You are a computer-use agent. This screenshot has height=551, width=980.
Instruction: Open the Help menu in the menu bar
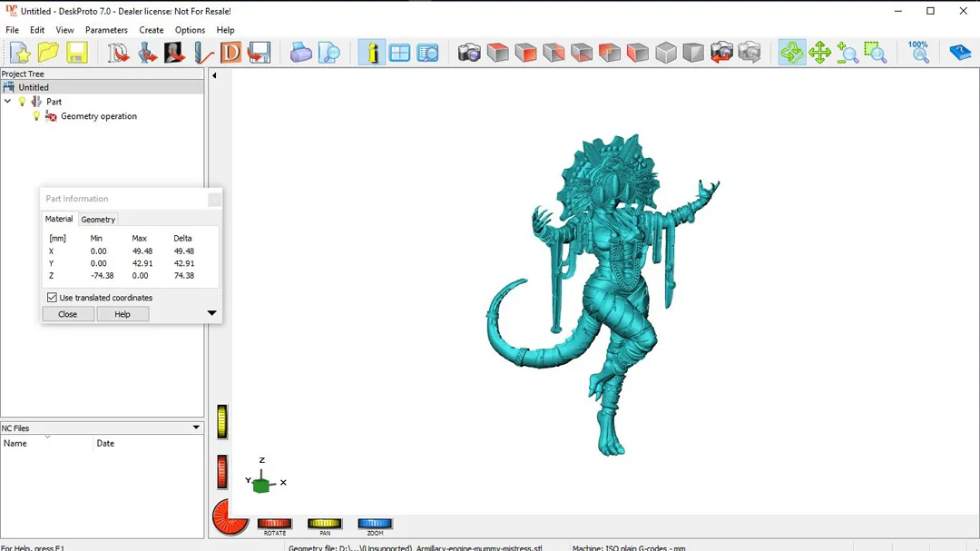pyautogui.click(x=226, y=30)
